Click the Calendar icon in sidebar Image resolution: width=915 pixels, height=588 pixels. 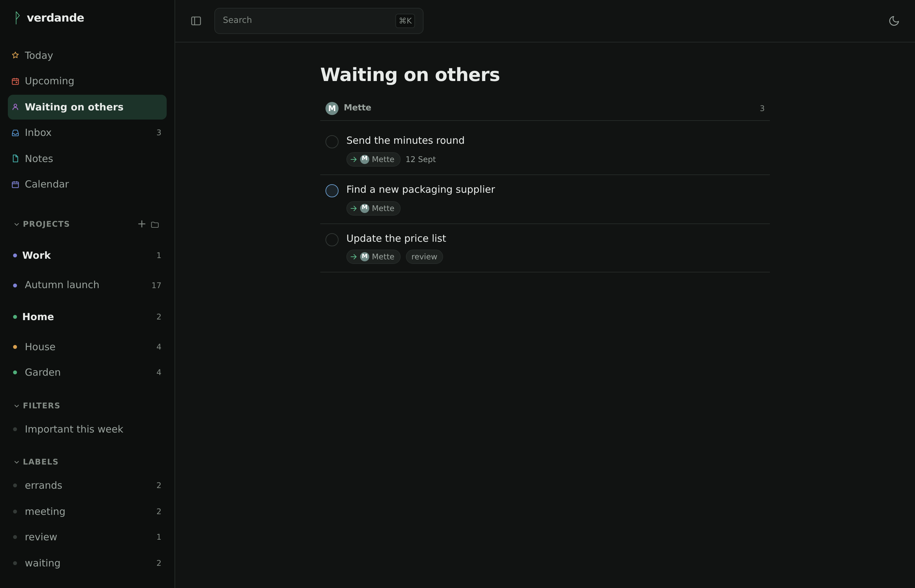tap(15, 185)
